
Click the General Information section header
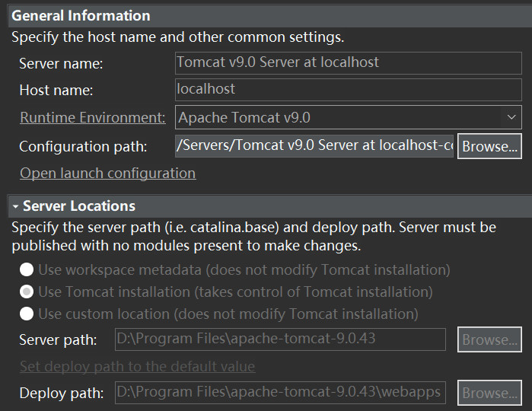81,15
